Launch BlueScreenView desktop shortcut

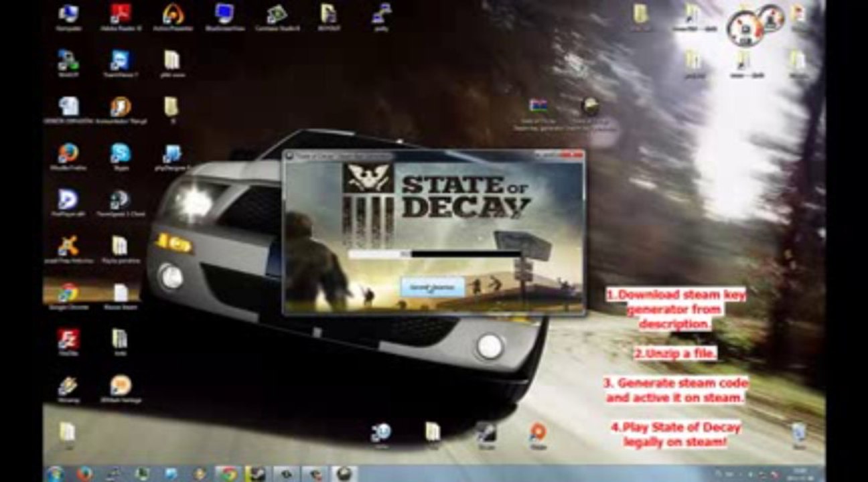225,16
